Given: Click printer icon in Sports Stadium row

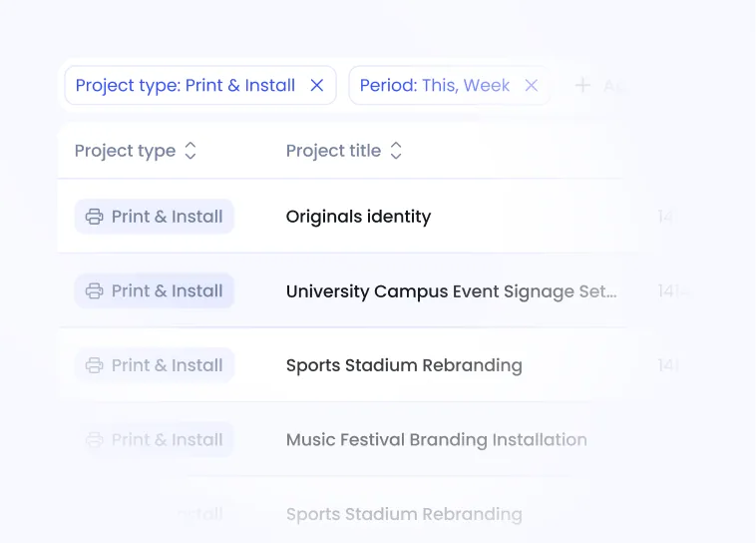Looking at the screenshot, I should [x=94, y=365].
